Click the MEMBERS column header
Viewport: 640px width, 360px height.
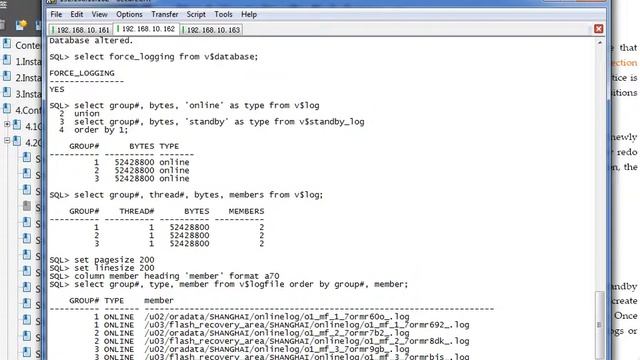tap(246, 211)
